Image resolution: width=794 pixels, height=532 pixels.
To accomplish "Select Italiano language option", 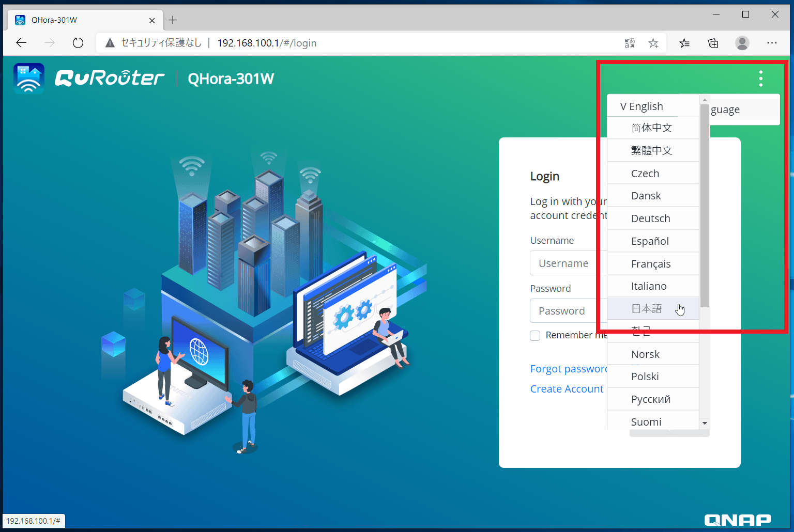I will pyautogui.click(x=653, y=286).
